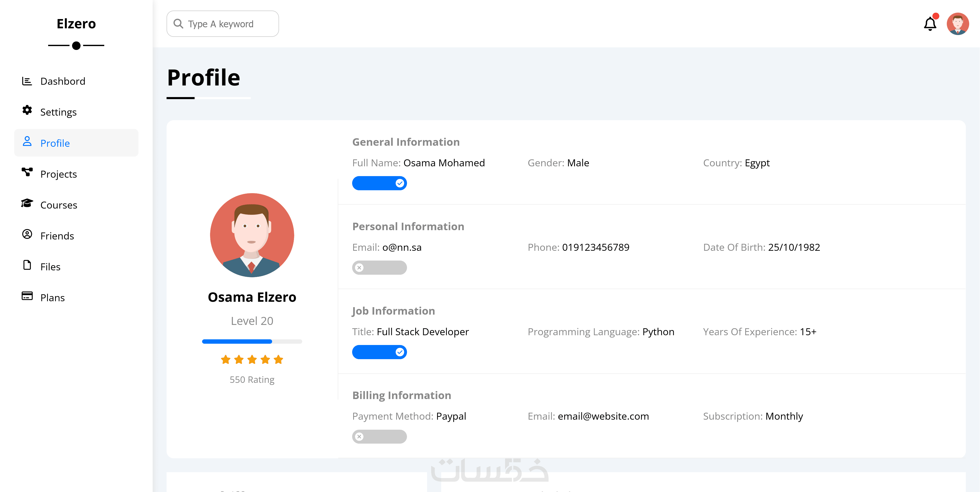Viewport: 980px width, 492px height.
Task: Turn off the Job Information toggle
Action: point(379,352)
